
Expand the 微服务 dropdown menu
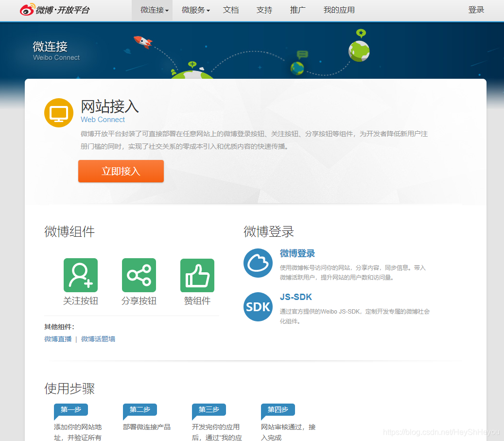pos(195,10)
